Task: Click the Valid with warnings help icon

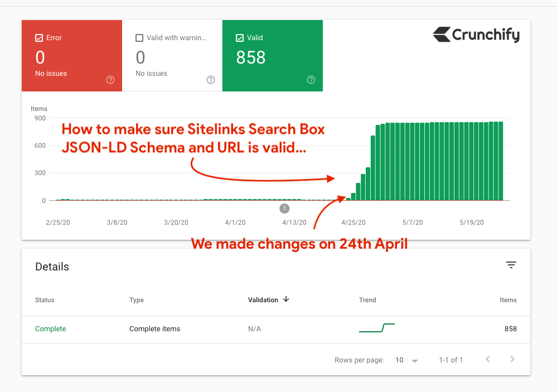Action: point(210,80)
